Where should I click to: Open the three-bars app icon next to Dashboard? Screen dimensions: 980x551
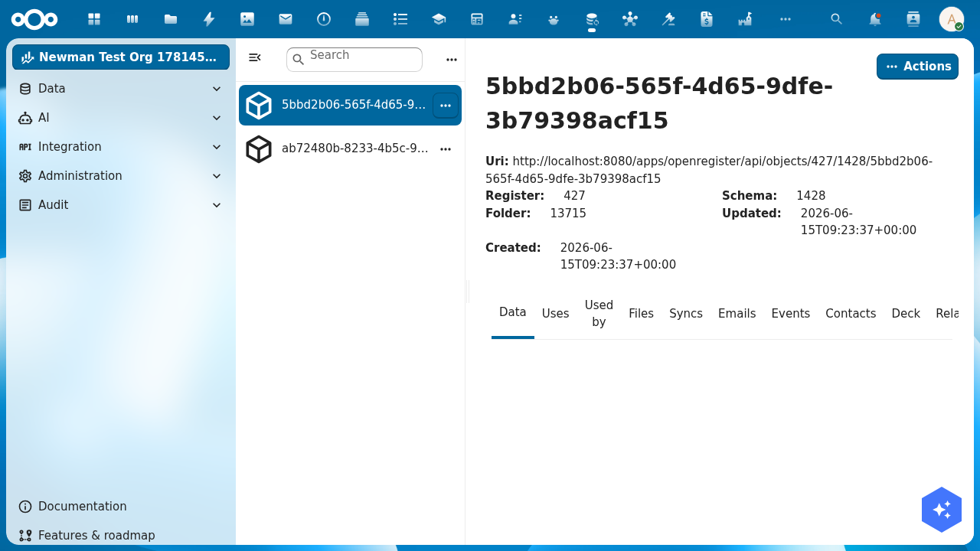point(132,19)
